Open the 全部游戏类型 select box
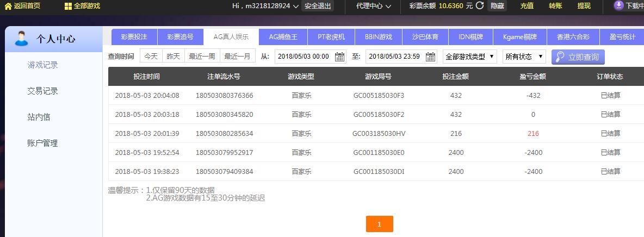The image size is (644, 237). coord(470,57)
